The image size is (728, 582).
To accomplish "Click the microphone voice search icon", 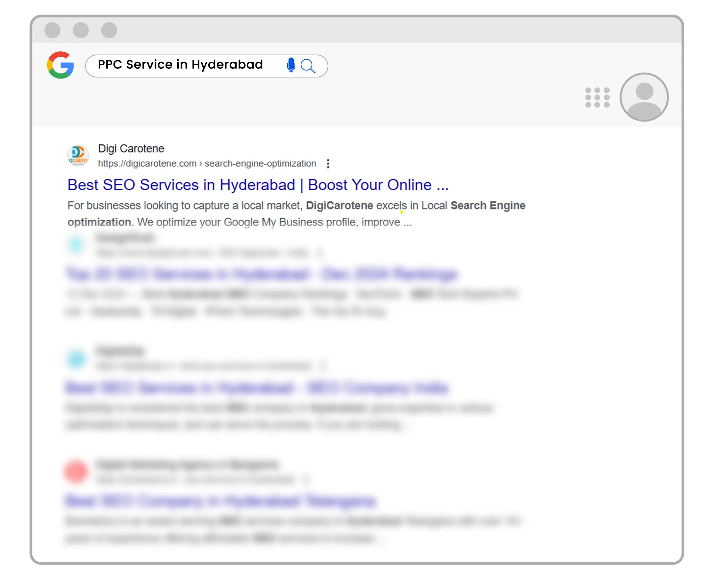I will [x=291, y=65].
